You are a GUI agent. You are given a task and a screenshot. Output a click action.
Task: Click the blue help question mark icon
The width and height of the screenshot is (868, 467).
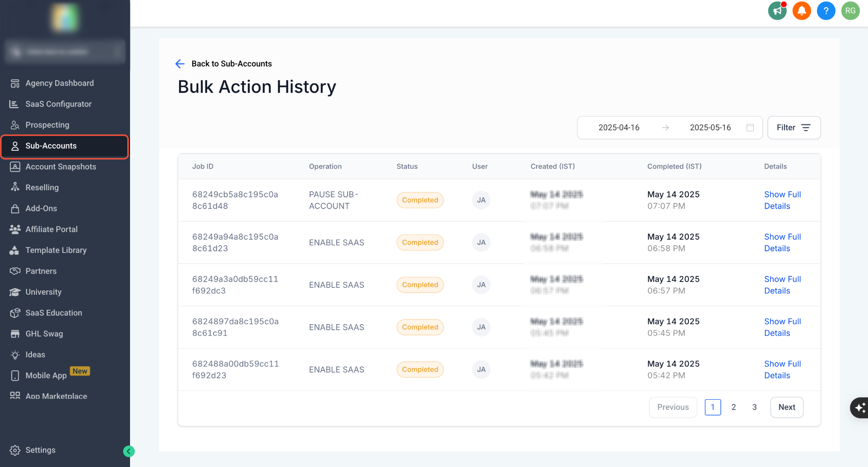[x=826, y=11]
